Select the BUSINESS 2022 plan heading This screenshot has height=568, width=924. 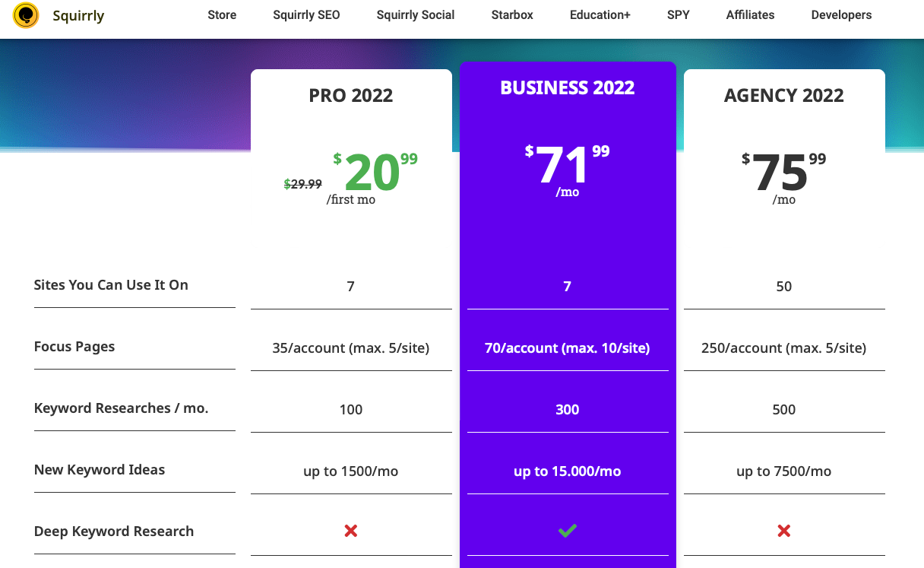coord(568,88)
